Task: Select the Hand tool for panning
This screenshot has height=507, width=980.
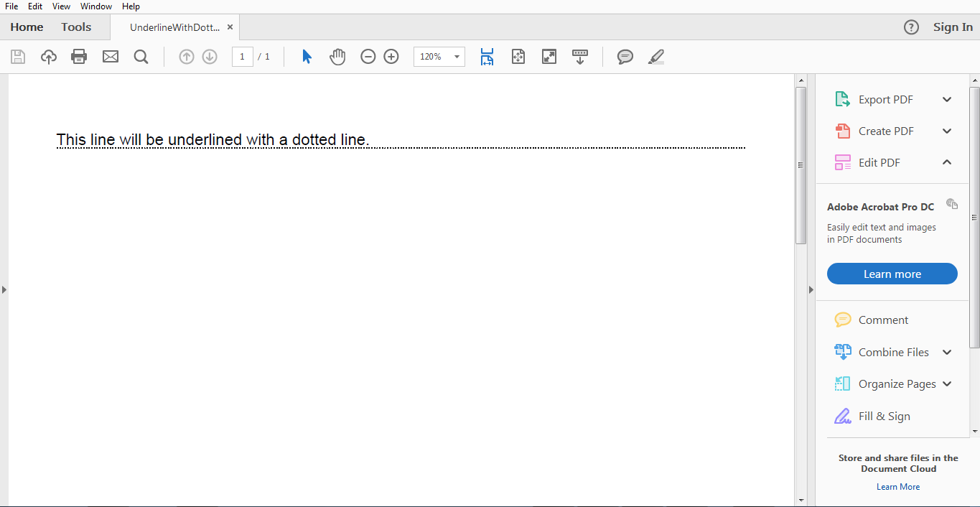Action: (x=337, y=56)
